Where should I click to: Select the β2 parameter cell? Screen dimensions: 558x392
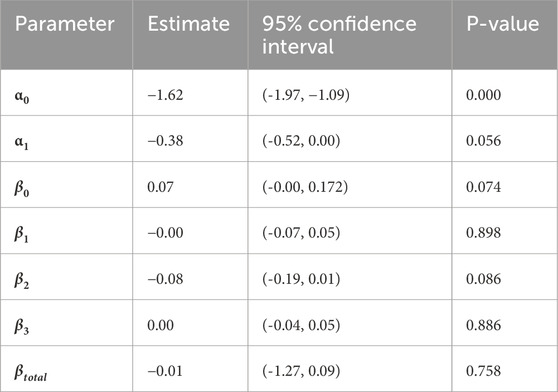point(22,280)
